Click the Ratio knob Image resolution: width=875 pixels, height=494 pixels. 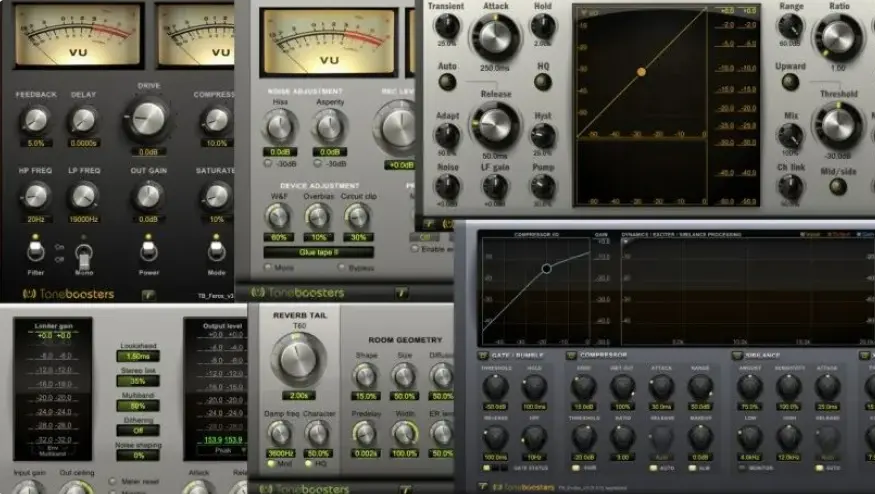(x=838, y=38)
